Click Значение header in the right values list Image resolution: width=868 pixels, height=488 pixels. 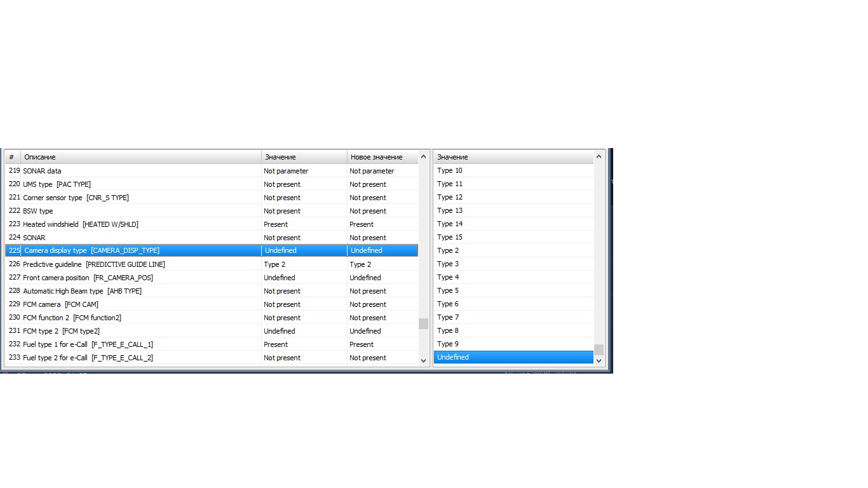tap(513, 157)
